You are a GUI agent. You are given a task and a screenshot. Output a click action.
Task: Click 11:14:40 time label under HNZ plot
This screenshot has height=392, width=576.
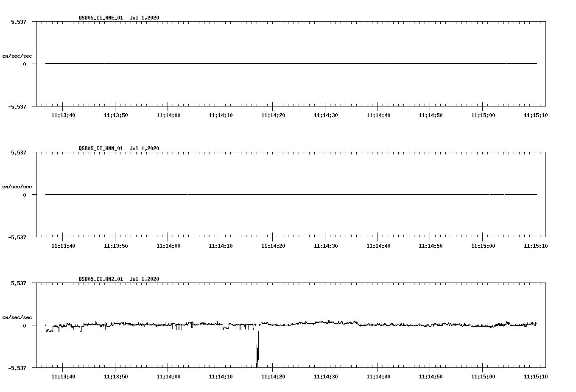point(378,377)
